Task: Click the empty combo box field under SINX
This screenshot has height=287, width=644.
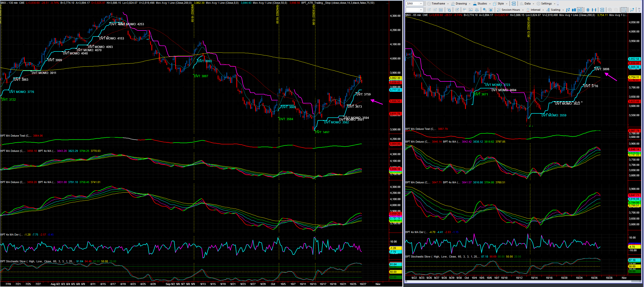Action: (414, 10)
